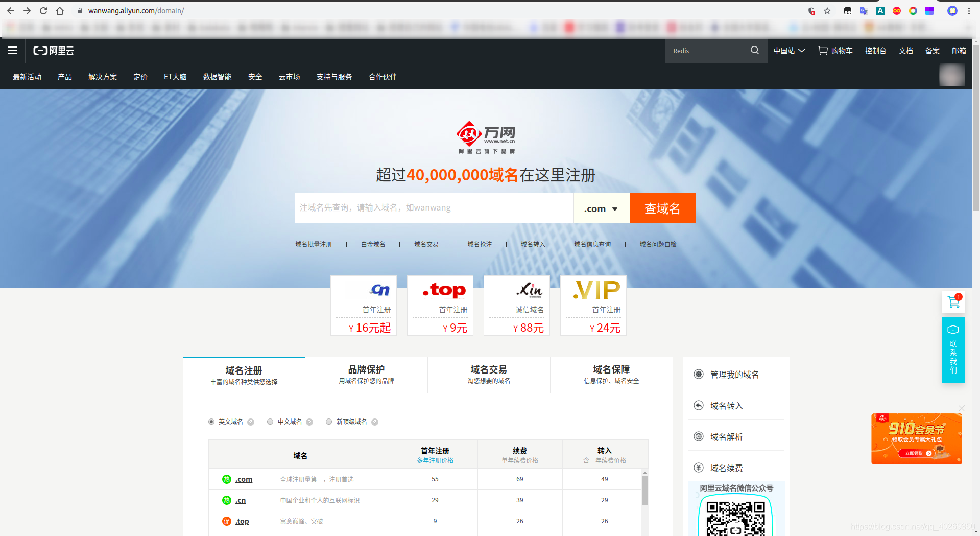The width and height of the screenshot is (980, 536).
Task: Expand the 中国站 region dropdown
Action: pos(789,51)
